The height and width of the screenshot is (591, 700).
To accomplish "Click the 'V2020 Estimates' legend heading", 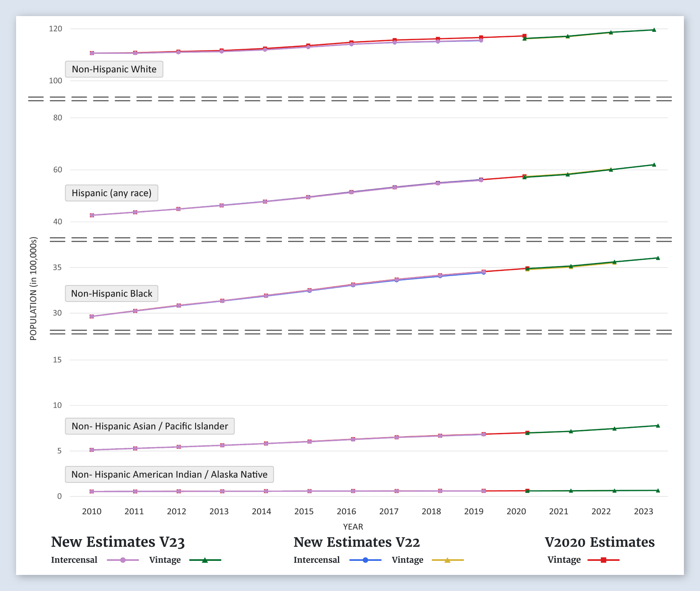I will (x=599, y=542).
